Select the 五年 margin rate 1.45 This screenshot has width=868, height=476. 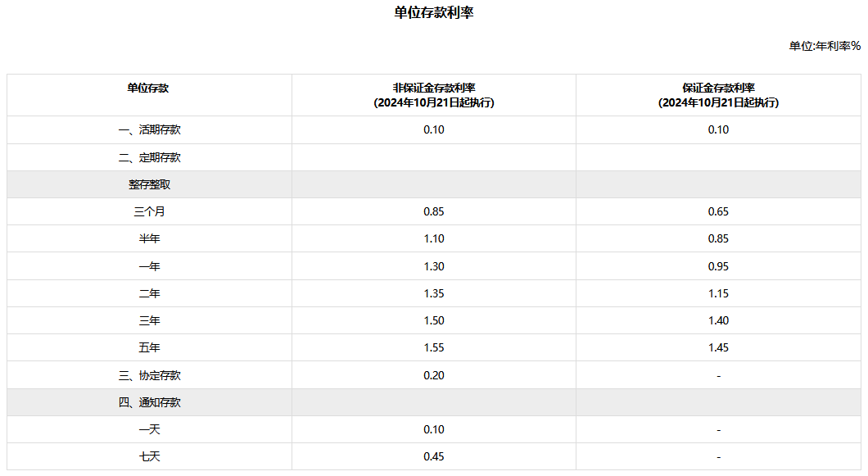pyautogui.click(x=718, y=348)
